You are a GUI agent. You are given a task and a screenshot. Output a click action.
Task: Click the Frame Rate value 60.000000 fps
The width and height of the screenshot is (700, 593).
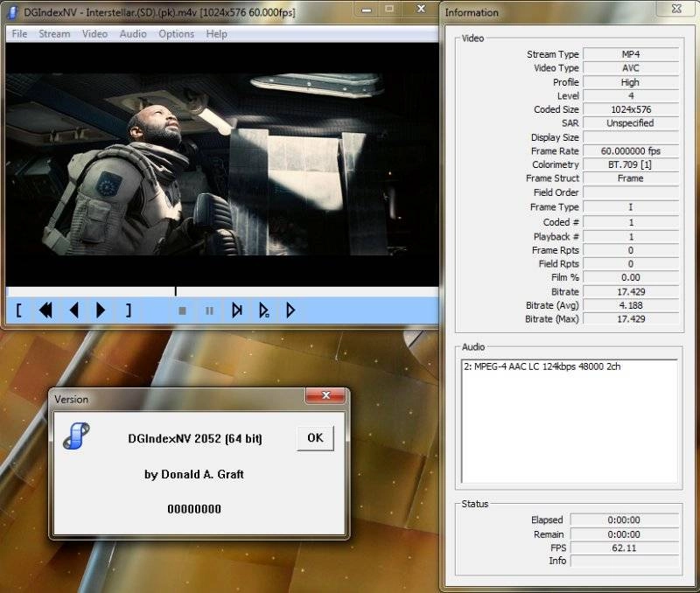pyautogui.click(x=630, y=151)
